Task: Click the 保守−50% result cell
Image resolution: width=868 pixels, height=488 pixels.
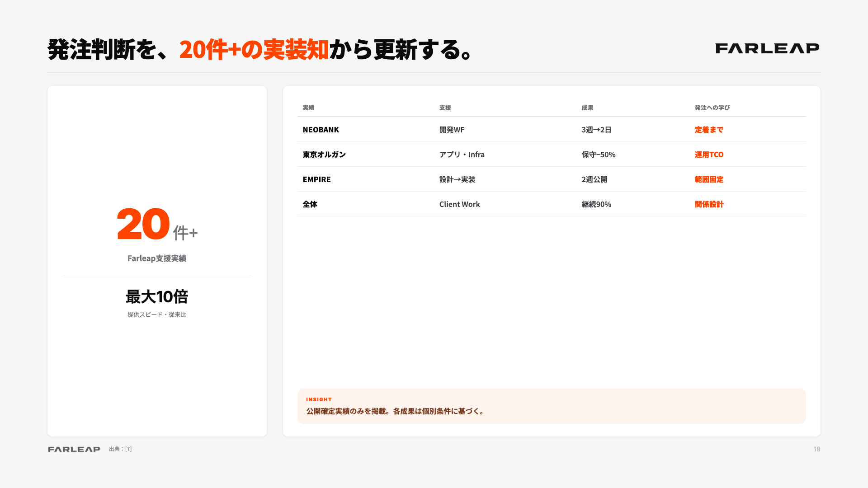Action: pyautogui.click(x=599, y=155)
